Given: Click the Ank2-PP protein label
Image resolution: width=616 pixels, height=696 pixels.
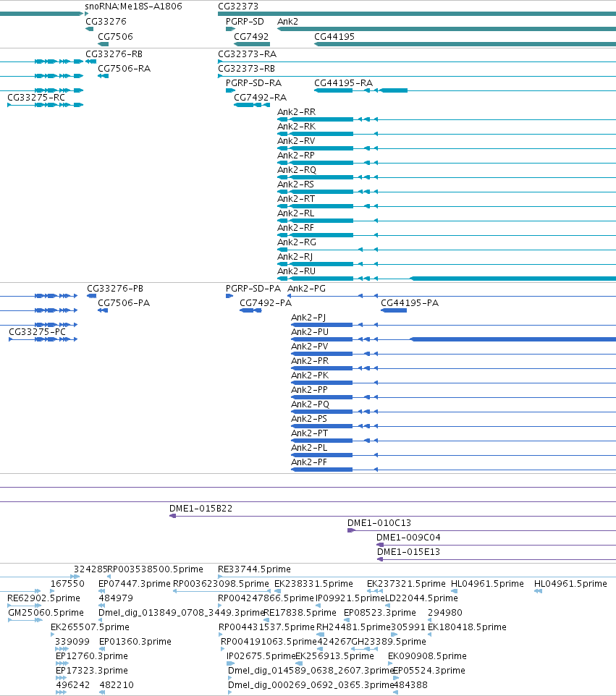Looking at the screenshot, I should point(309,390).
